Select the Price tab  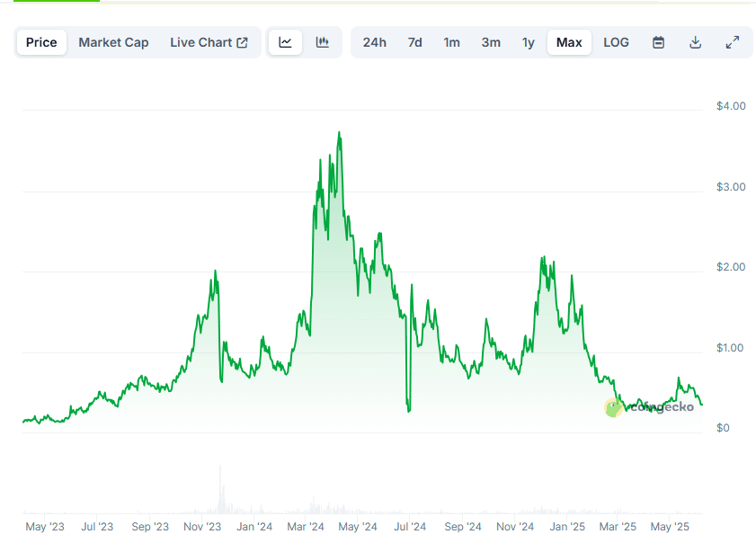point(41,42)
